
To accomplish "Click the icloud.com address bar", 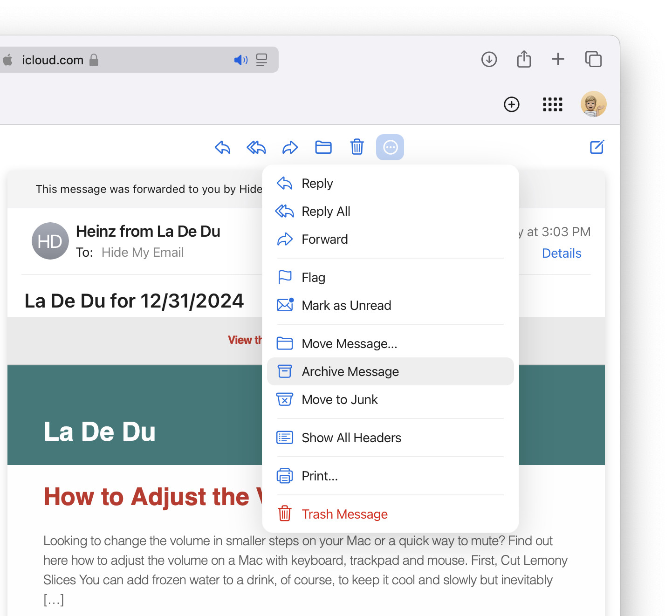I will (139, 60).
